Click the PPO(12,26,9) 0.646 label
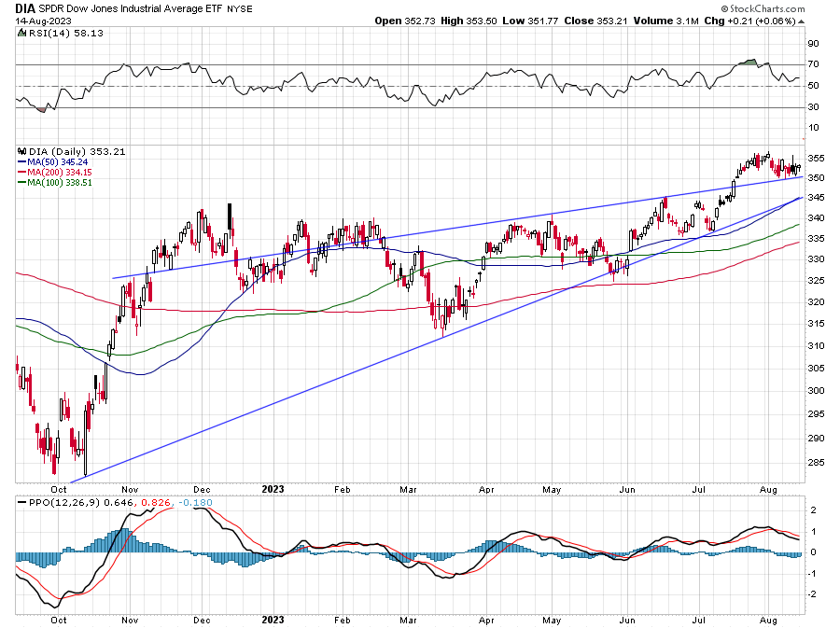The height and width of the screenshot is (628, 840). pyautogui.click(x=80, y=503)
